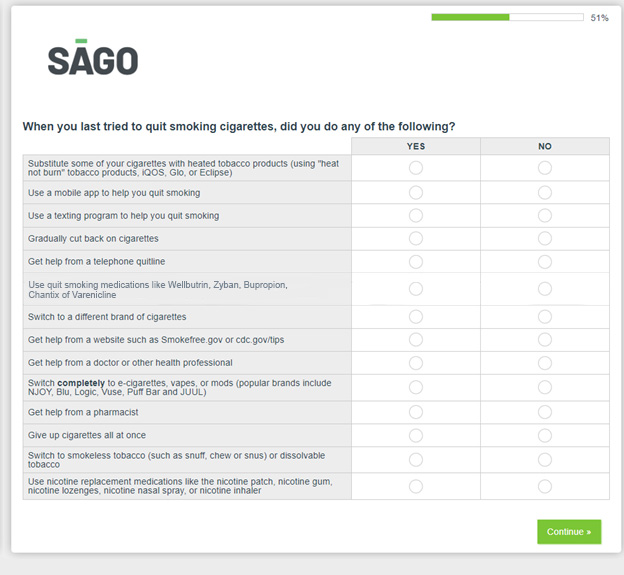Viewport: 624px width, 575px height.
Task: Select No for switching to e-cigarettes
Action: 545,387
